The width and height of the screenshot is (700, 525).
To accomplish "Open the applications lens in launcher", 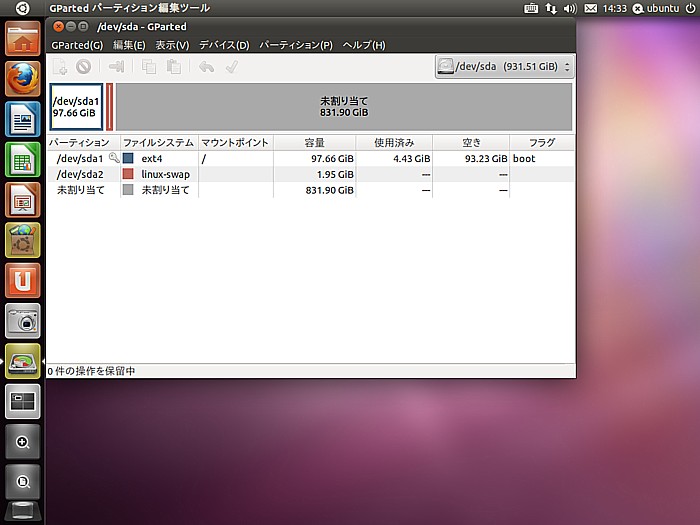I will (23, 442).
